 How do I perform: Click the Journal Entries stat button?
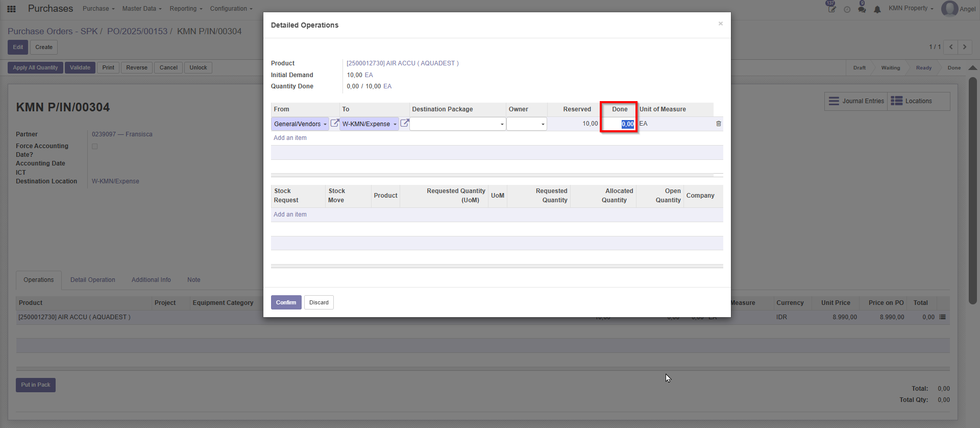[856, 101]
